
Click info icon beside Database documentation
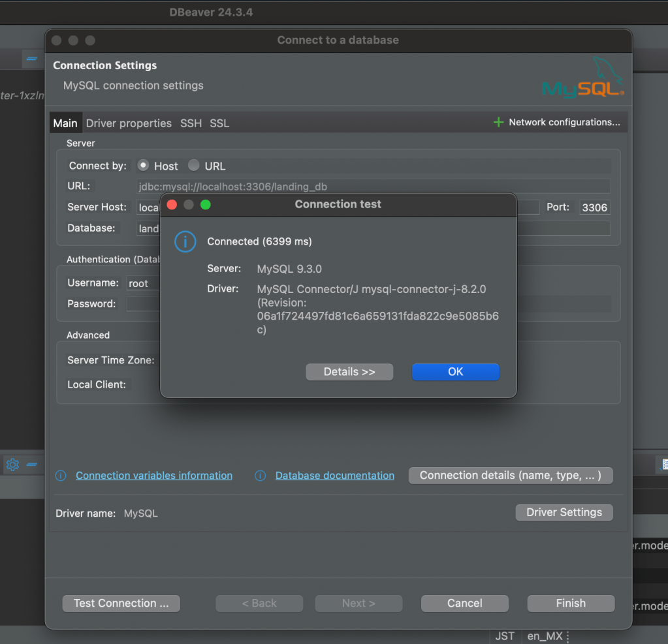260,476
